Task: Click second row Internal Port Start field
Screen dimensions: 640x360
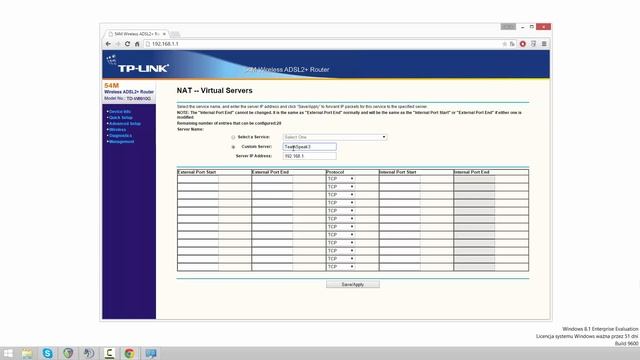Action: (400, 187)
